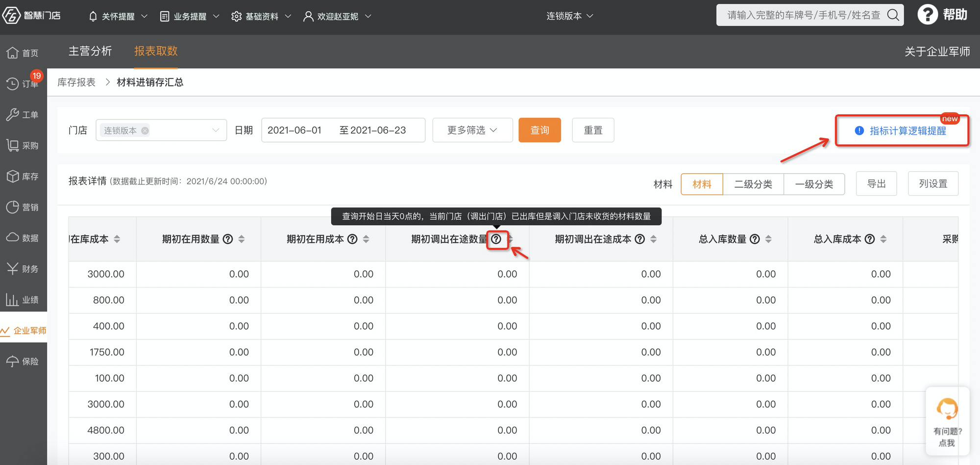Sort by 总入库成本 column arrows
This screenshot has width=980, height=465.
(x=883, y=239)
